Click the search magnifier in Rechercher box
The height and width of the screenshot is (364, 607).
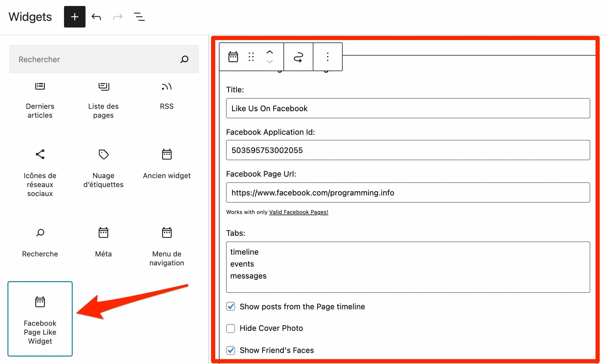[x=184, y=59]
